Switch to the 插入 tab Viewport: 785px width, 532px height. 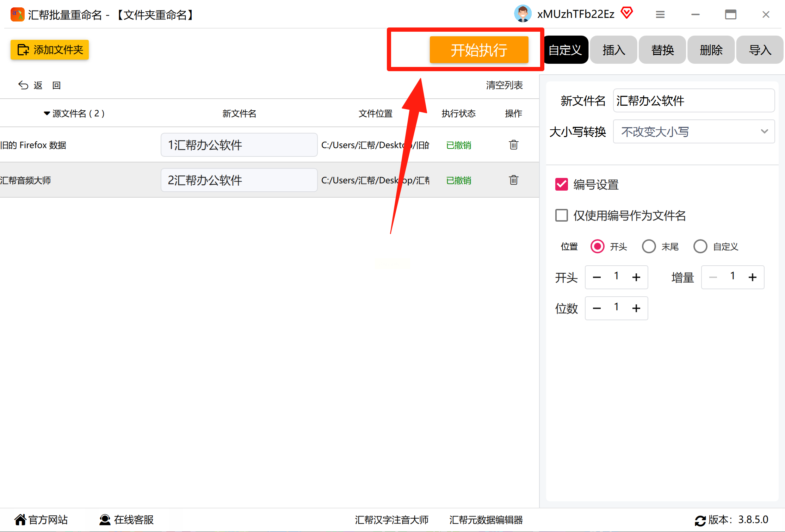pos(613,50)
